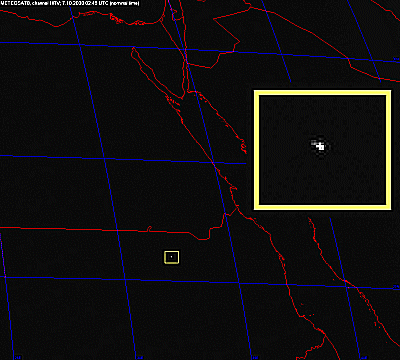Image resolution: width=400 pixels, height=360 pixels.
Task: Click the large yellow inset frame's right border
Action: 389,150
